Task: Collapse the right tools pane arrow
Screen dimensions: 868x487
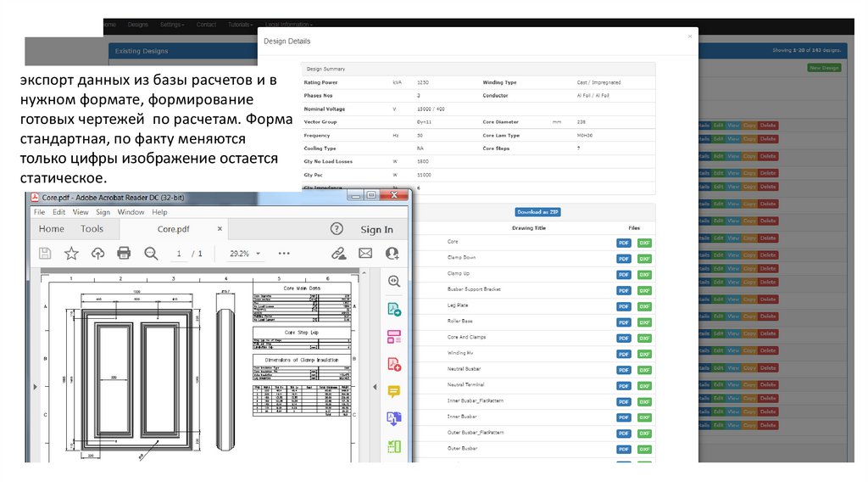Action: (375, 387)
